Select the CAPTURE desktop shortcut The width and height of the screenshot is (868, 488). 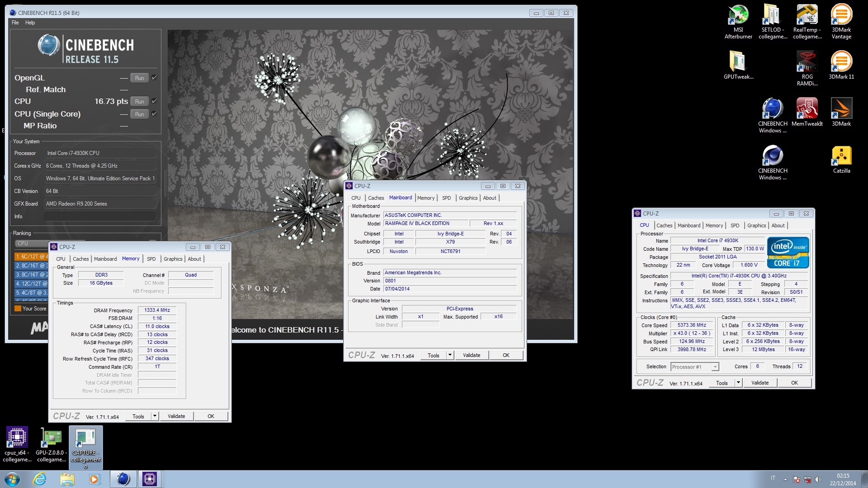click(86, 447)
